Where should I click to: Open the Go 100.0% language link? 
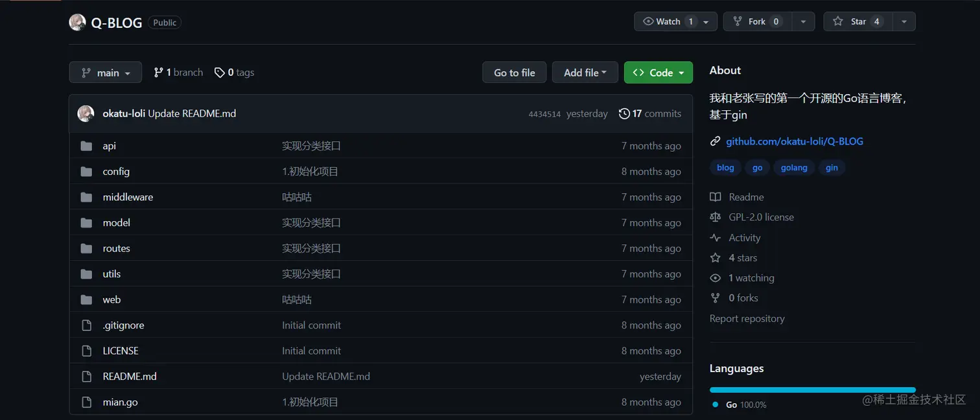pos(740,404)
